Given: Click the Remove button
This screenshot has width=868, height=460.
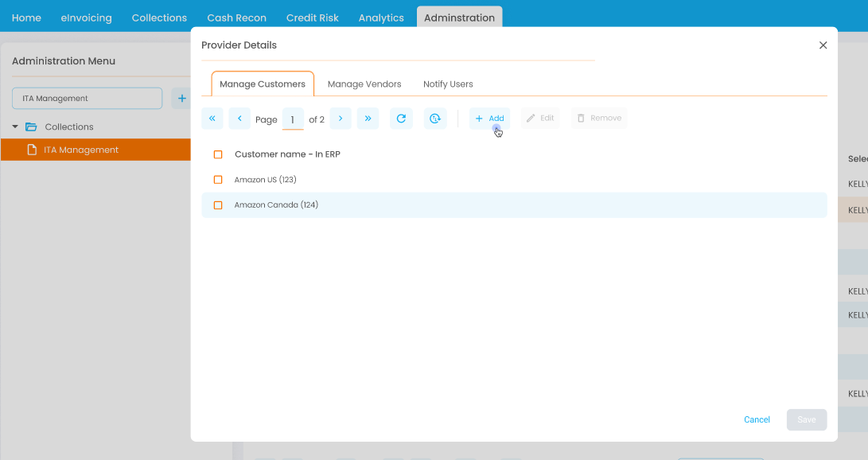Looking at the screenshot, I should pyautogui.click(x=599, y=119).
